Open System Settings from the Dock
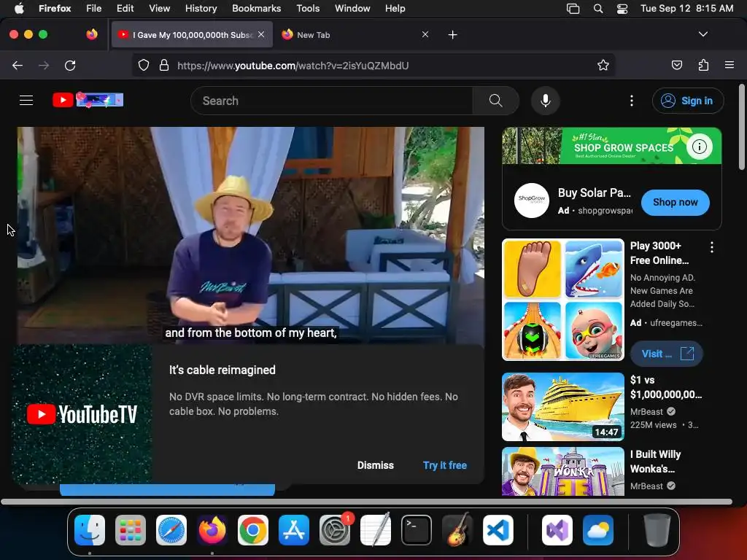 [x=335, y=530]
